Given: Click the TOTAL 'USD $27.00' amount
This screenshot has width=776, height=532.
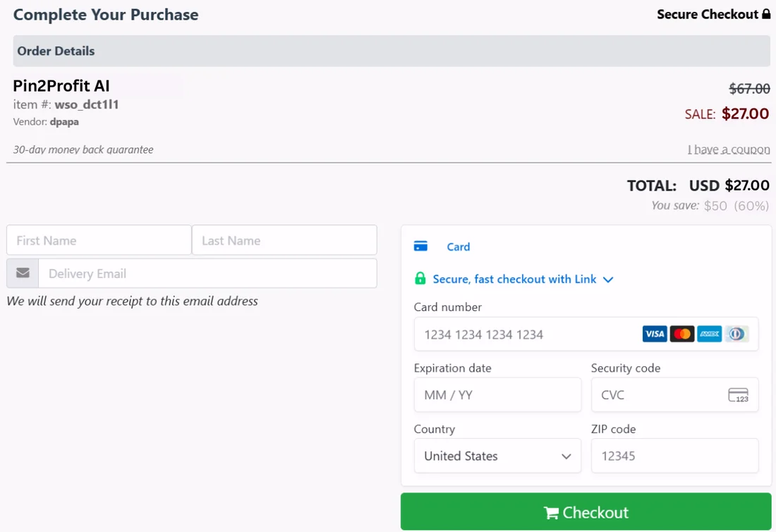Looking at the screenshot, I should pyautogui.click(x=729, y=186).
